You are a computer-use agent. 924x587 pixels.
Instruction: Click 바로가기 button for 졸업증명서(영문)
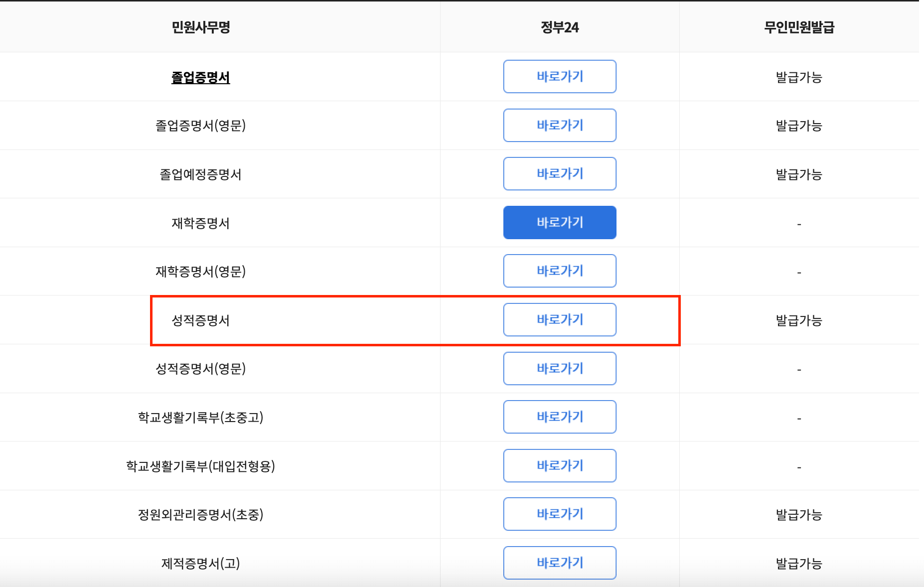(x=560, y=125)
